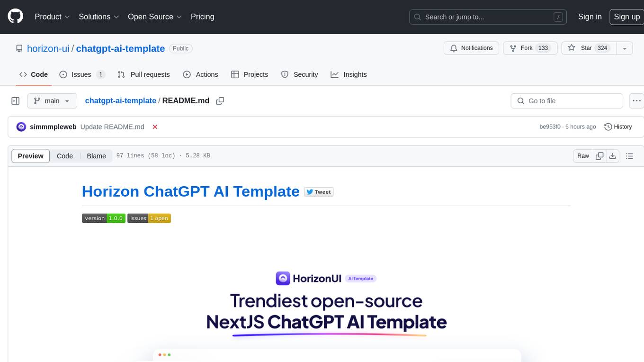The height and width of the screenshot is (362, 644).
Task: Click the issues count 1 label
Action: (x=100, y=74)
